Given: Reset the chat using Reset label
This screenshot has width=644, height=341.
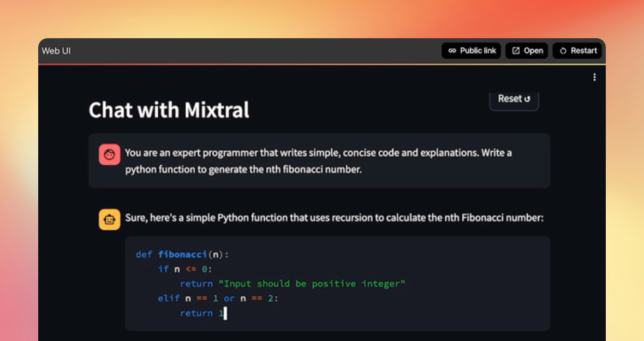Looking at the screenshot, I should tap(510, 99).
